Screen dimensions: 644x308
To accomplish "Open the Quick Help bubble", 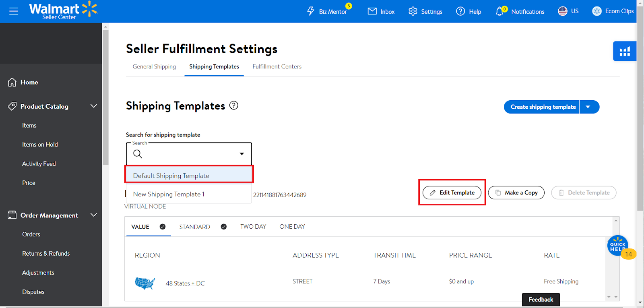I will (x=617, y=245).
